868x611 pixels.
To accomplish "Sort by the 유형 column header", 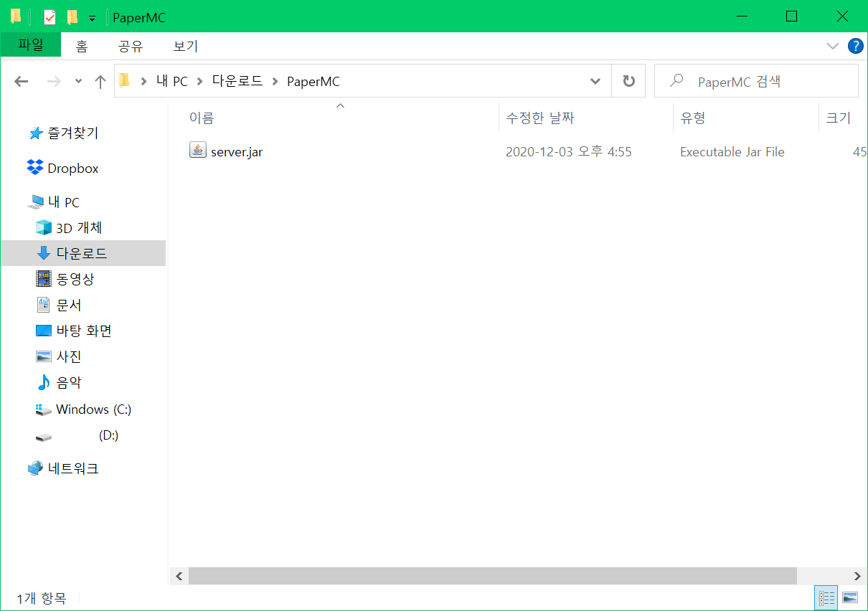I will coord(693,118).
